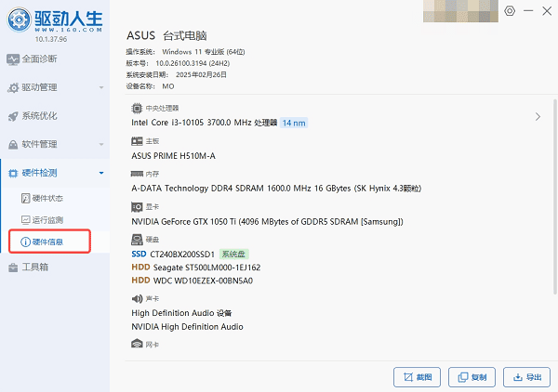Click the 系统优化 rocket icon
The image size is (558, 392).
(x=13, y=116)
